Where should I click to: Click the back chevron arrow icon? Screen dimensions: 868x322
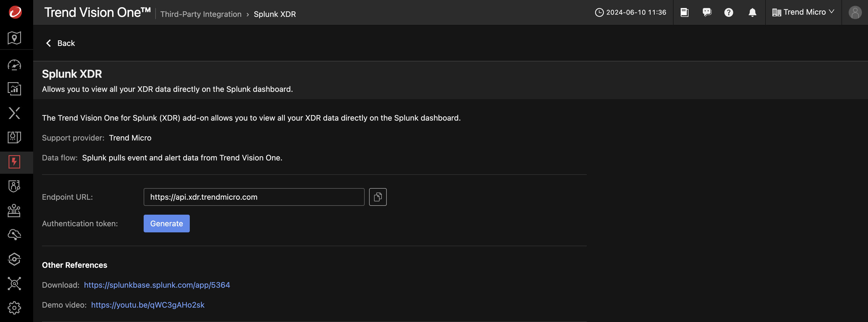pyautogui.click(x=49, y=43)
